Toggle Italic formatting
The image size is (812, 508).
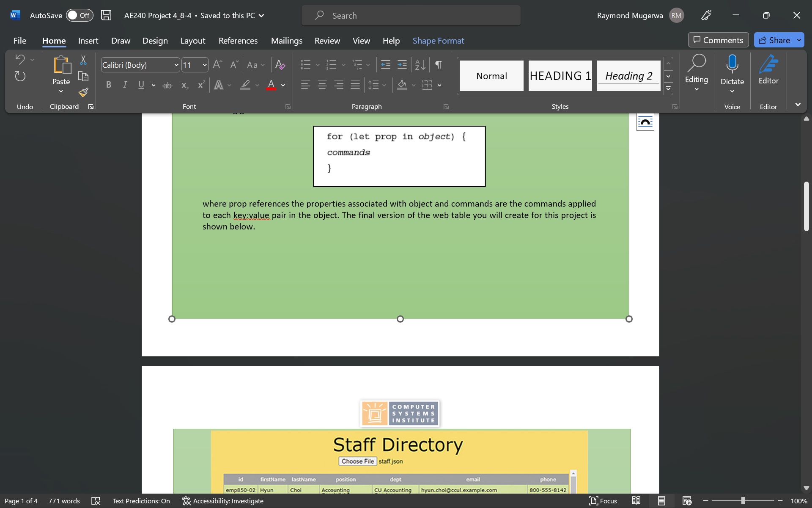[x=125, y=85]
